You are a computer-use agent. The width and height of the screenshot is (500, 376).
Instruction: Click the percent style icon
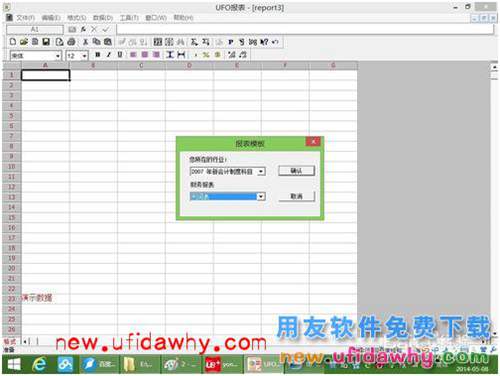(206, 55)
